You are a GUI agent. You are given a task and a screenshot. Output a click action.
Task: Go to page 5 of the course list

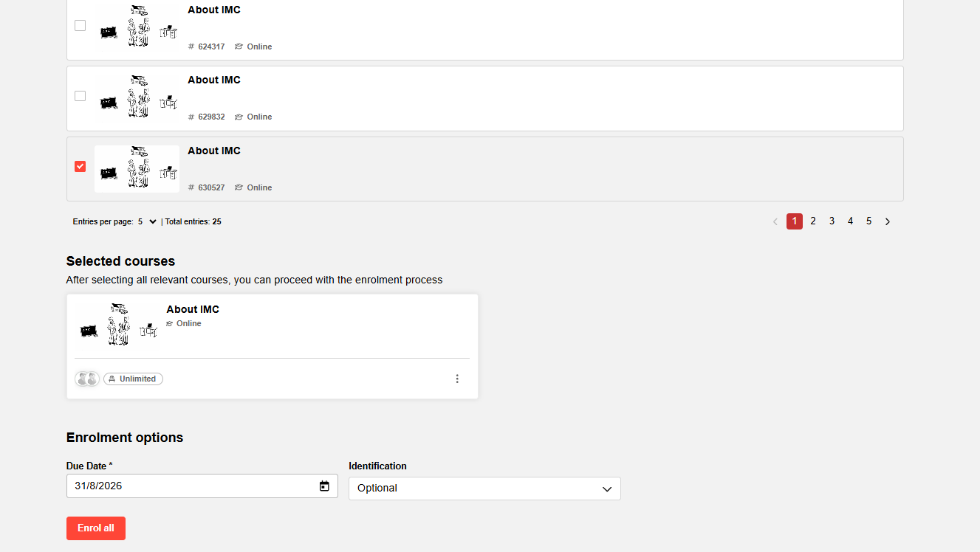click(868, 221)
